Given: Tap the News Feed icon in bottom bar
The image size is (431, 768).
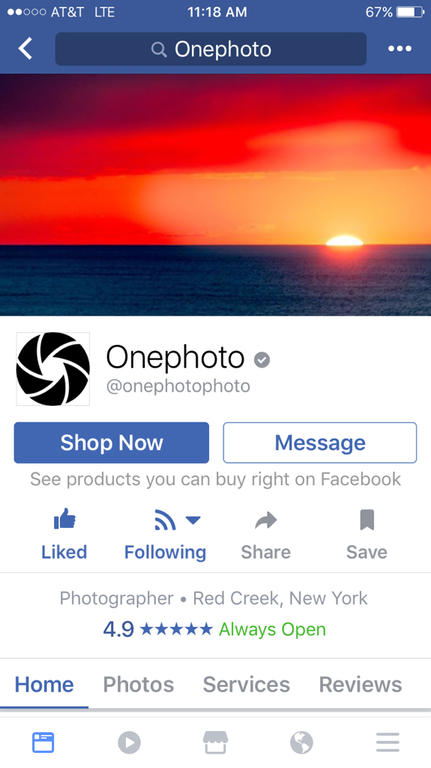Looking at the screenshot, I should (x=43, y=743).
